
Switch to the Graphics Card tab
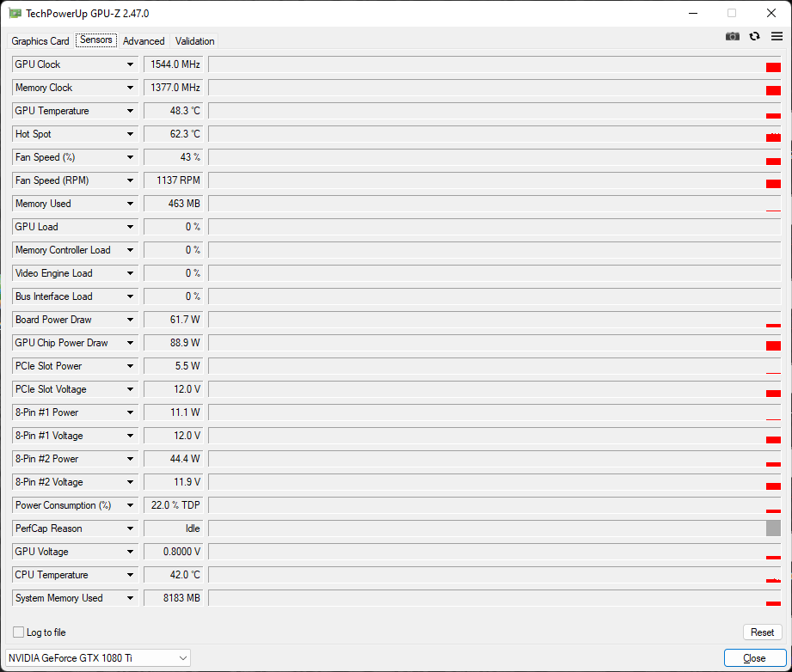pos(40,41)
